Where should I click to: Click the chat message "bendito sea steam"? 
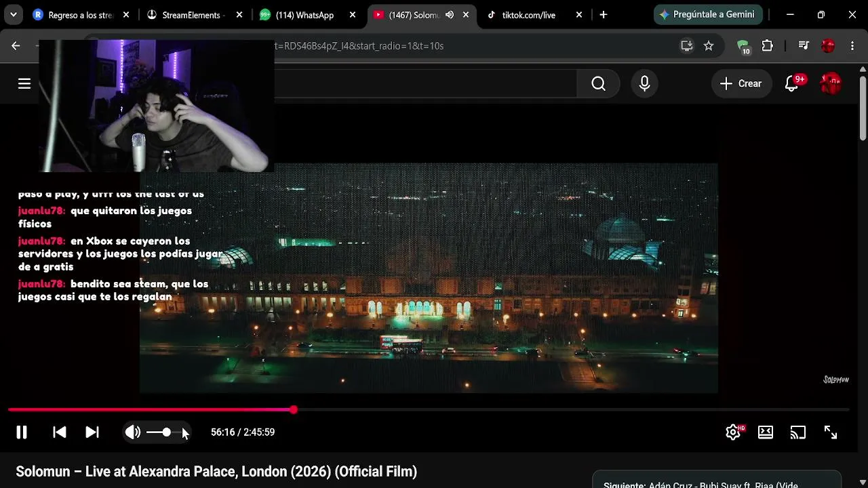click(113, 290)
